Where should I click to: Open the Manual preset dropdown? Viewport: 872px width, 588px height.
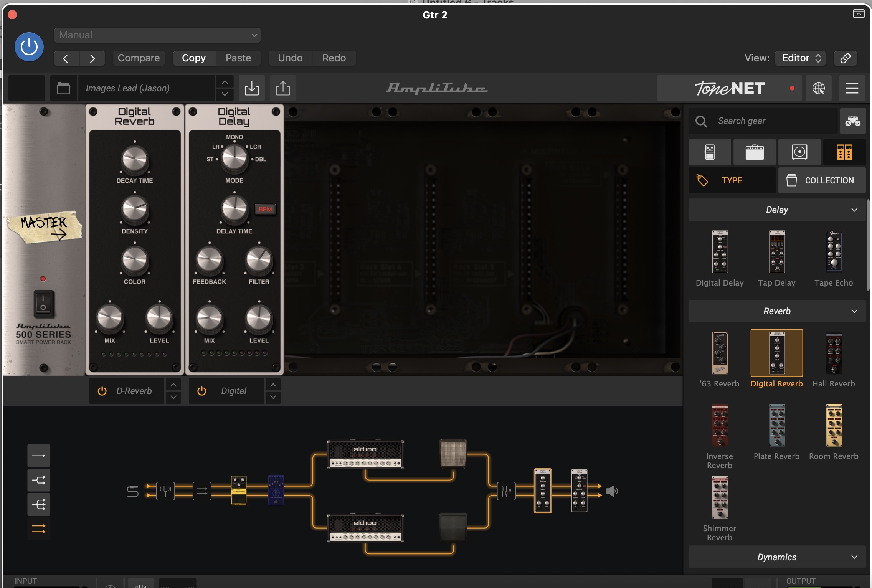[x=157, y=35]
